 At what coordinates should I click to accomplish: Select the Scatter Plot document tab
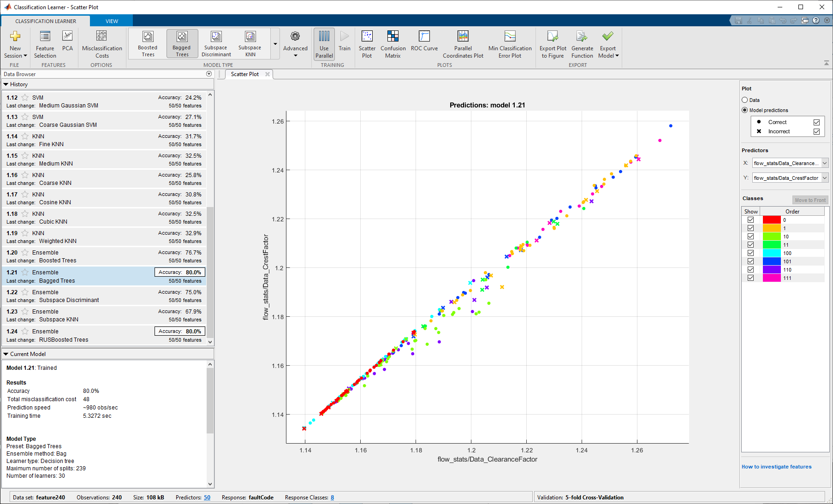(x=244, y=74)
